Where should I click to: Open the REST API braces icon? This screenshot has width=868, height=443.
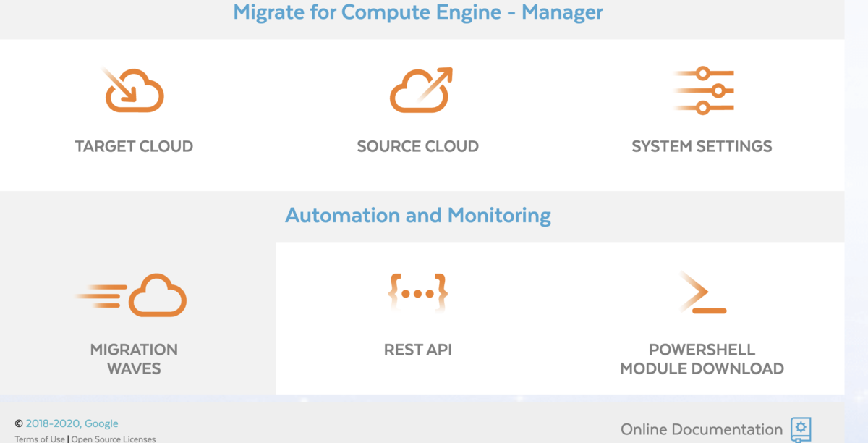point(418,292)
